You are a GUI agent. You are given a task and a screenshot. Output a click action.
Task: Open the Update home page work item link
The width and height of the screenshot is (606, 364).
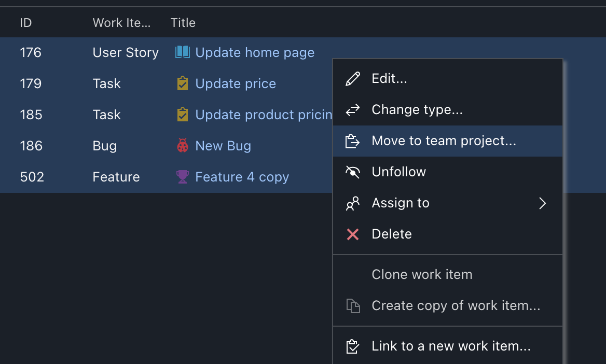pyautogui.click(x=255, y=52)
